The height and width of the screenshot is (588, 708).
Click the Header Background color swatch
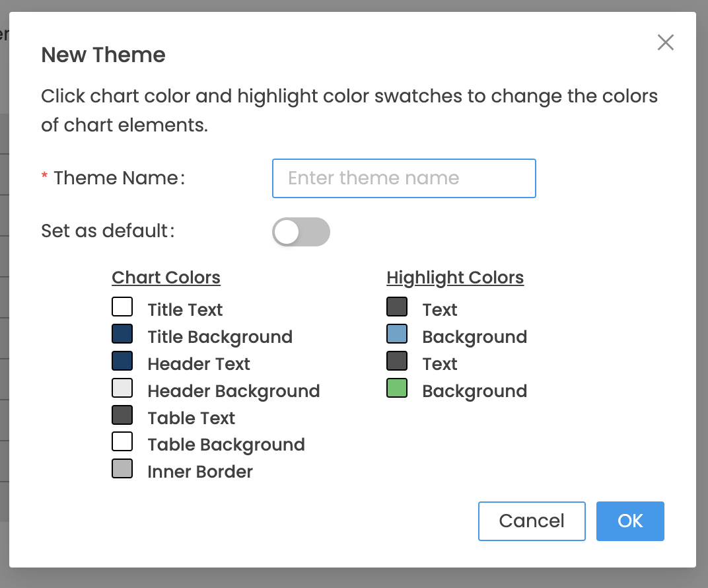click(x=122, y=388)
